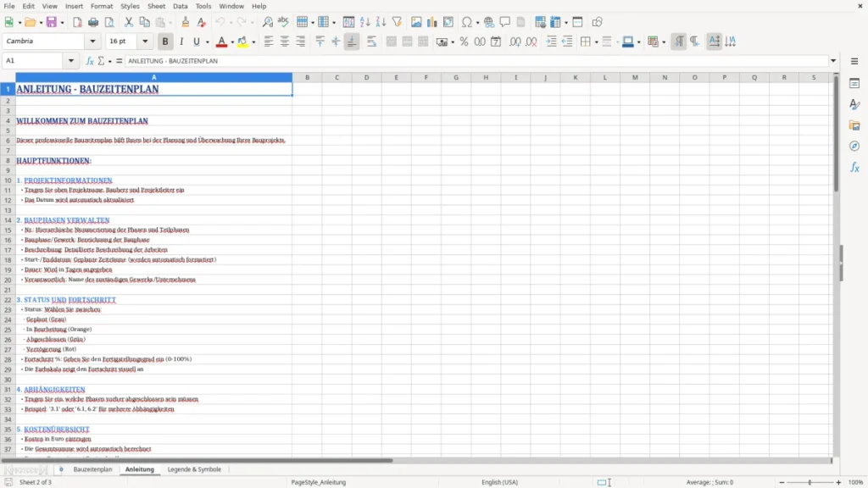The width and height of the screenshot is (868, 488).
Task: Click the Save document icon
Action: pos(52,22)
